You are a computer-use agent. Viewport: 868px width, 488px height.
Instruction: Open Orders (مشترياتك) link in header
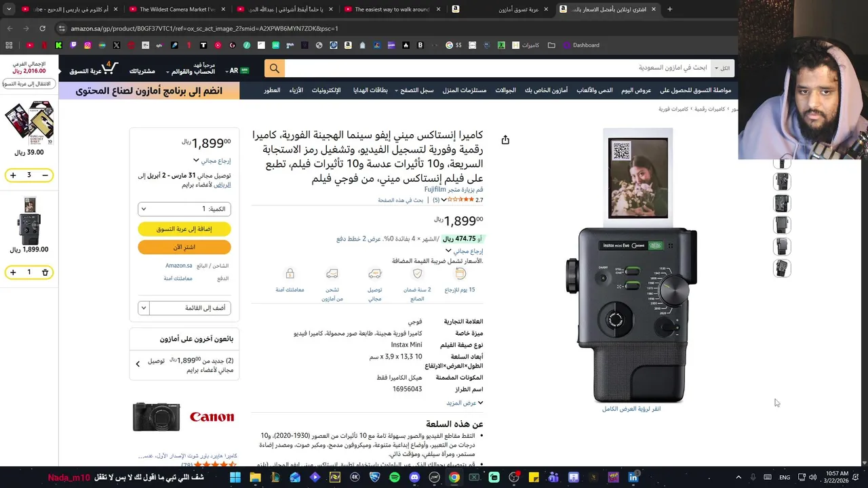point(142,71)
